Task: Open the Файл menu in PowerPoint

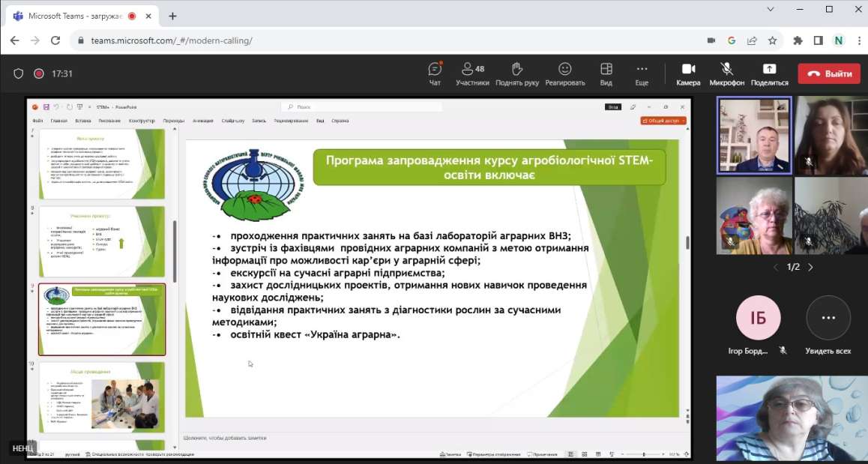Action: (37, 121)
